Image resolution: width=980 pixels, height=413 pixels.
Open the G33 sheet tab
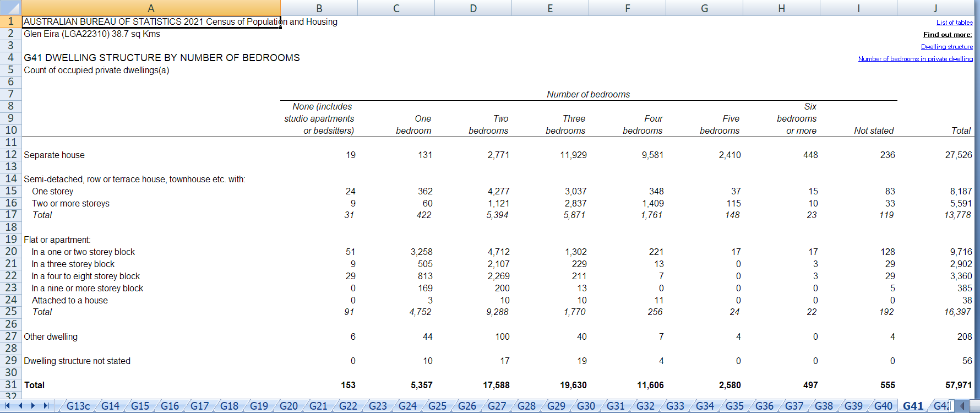[675, 406]
